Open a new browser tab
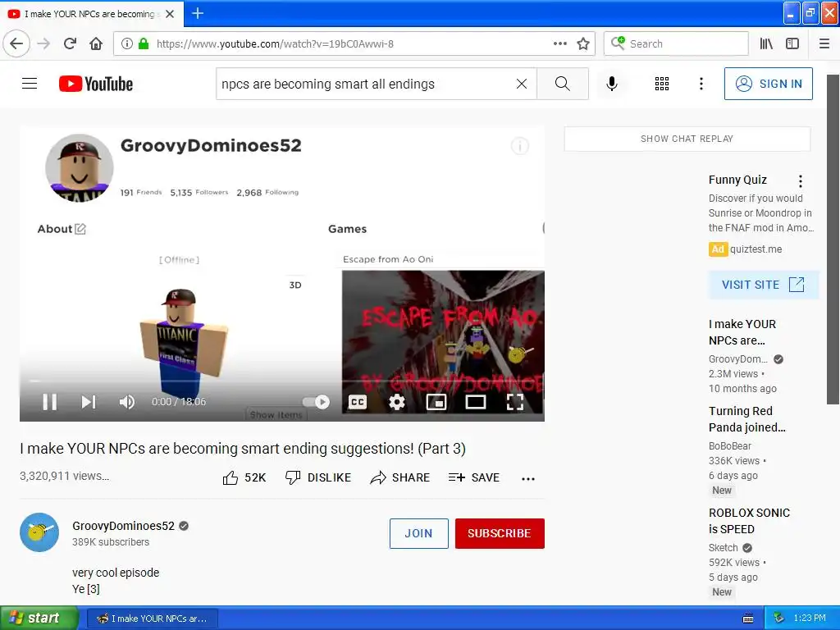The width and height of the screenshot is (840, 630). (198, 13)
